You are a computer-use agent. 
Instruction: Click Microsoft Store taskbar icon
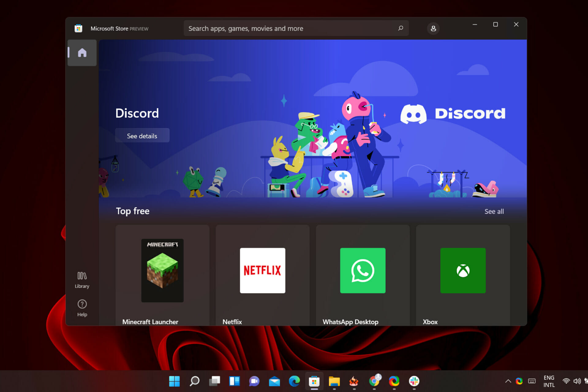tap(314, 381)
